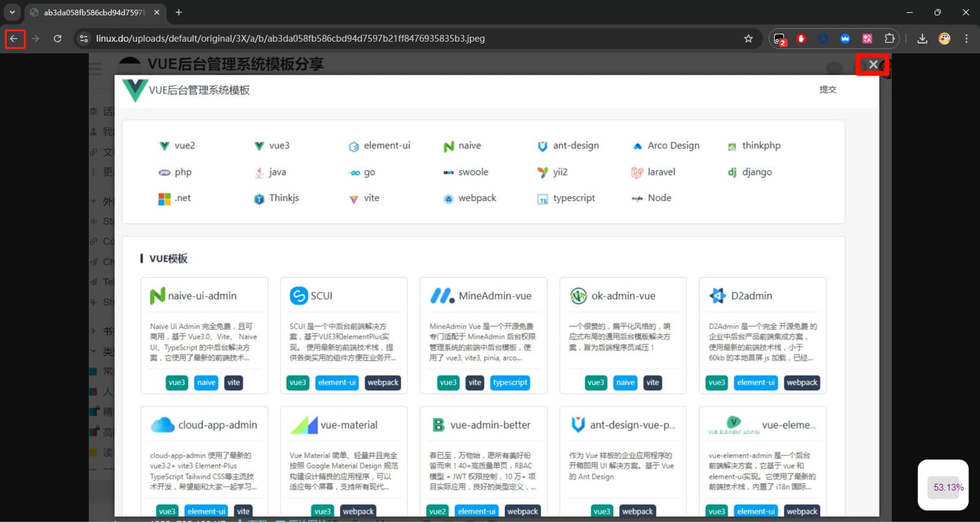Viewport: 980px width, 523px height.
Task: View site information icon in address bar
Action: 84,39
